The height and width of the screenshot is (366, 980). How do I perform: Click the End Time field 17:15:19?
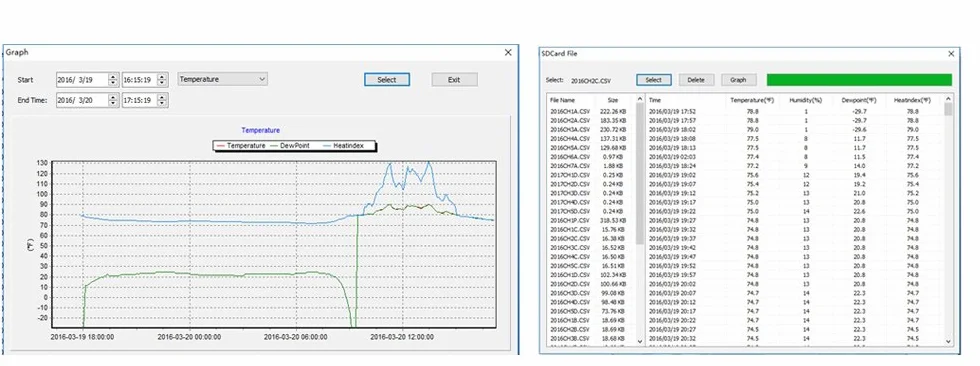(140, 100)
